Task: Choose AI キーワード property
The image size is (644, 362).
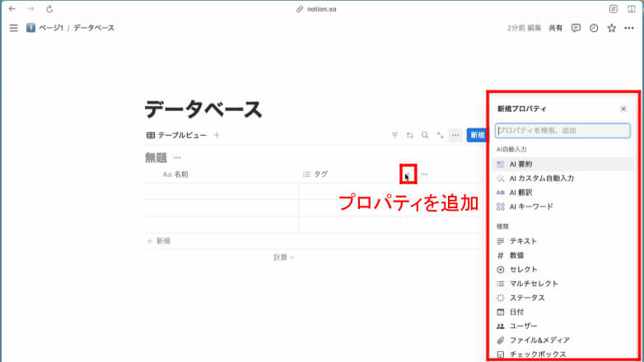Action: [563, 207]
